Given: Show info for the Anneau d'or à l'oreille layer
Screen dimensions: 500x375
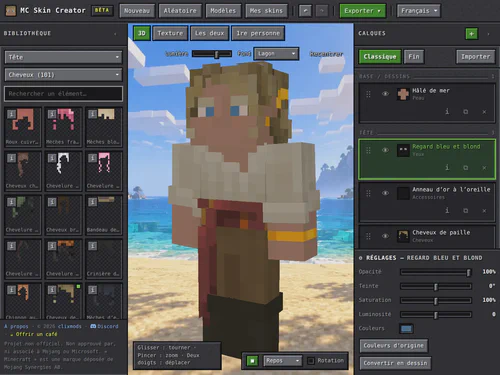Looking at the screenshot, I should tap(447, 210).
